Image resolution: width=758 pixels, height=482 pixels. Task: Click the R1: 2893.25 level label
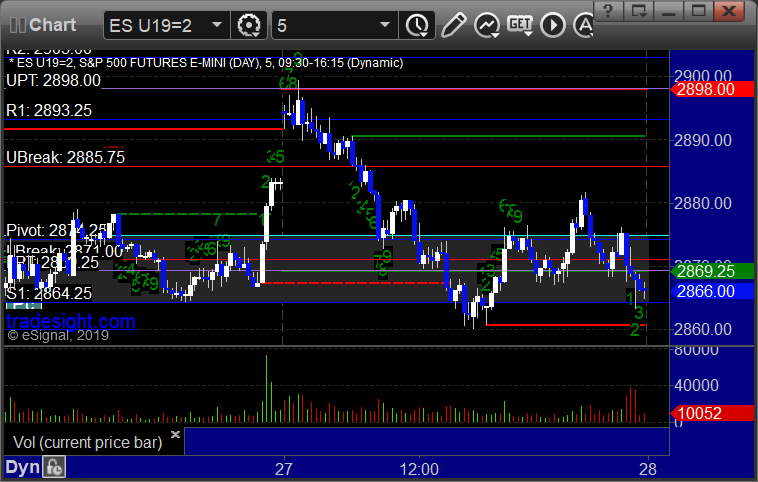click(x=49, y=110)
